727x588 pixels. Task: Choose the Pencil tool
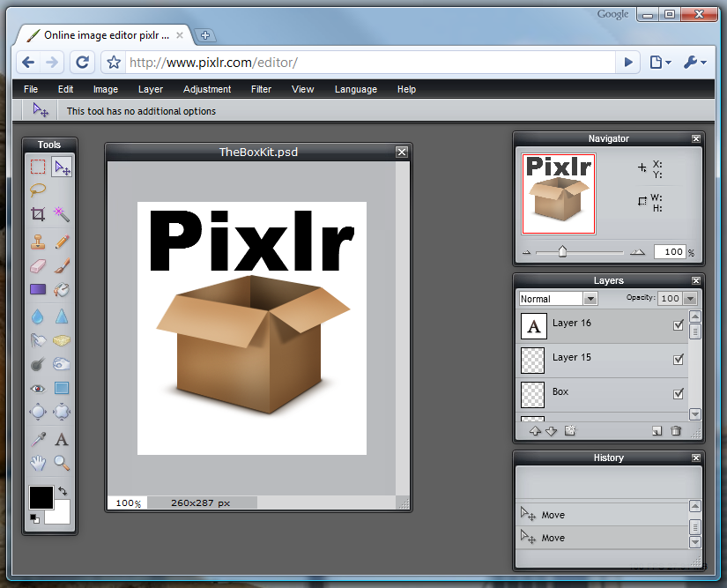62,241
